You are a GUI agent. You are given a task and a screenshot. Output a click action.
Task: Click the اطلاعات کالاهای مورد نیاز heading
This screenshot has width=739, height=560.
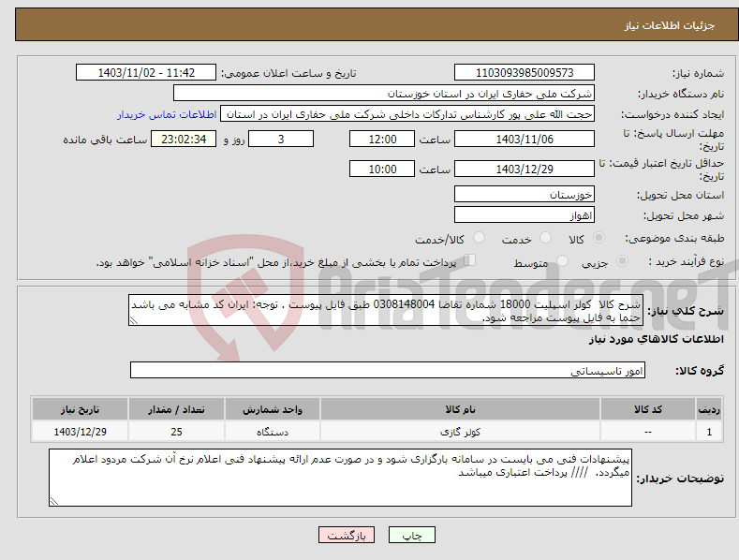coord(656,339)
